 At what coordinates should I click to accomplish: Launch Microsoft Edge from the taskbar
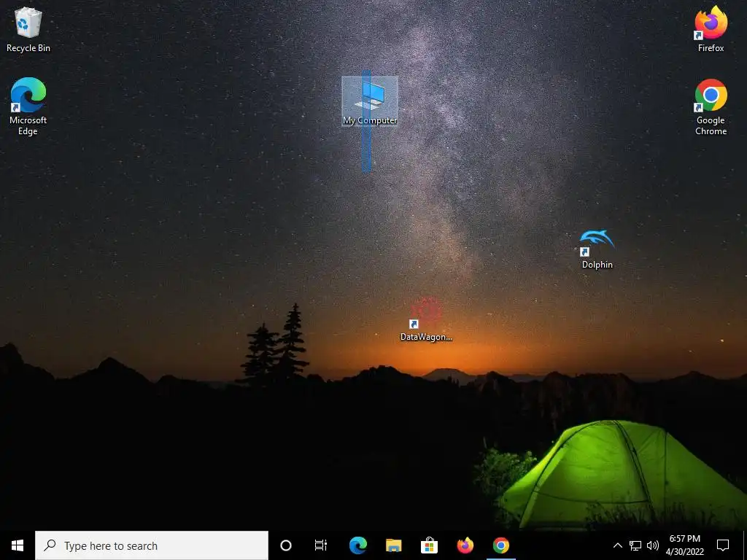pyautogui.click(x=357, y=545)
